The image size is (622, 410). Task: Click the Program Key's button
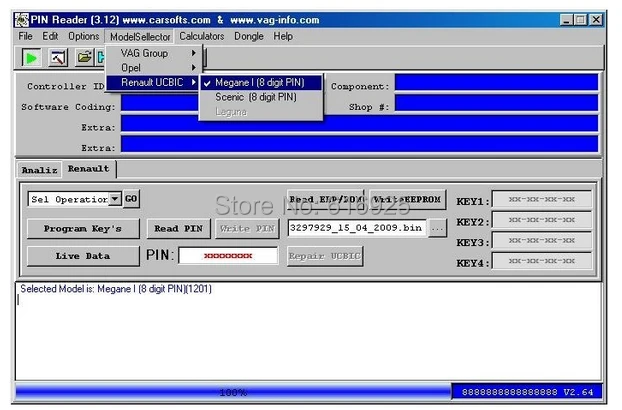(x=83, y=229)
